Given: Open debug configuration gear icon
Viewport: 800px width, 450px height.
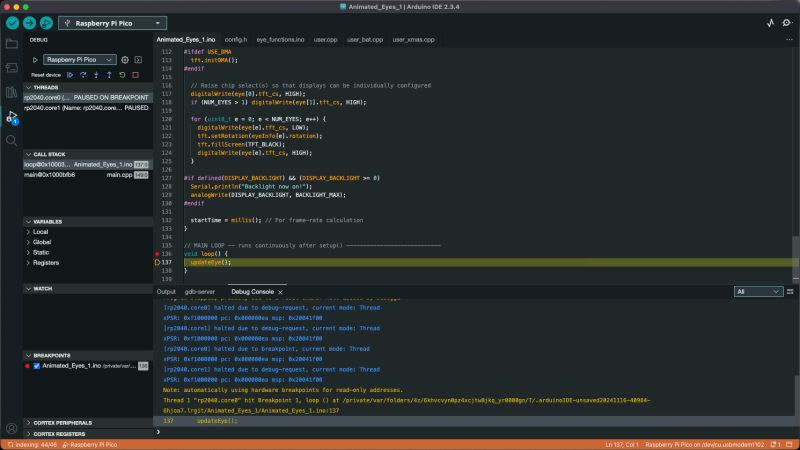Looking at the screenshot, I should 125,60.
